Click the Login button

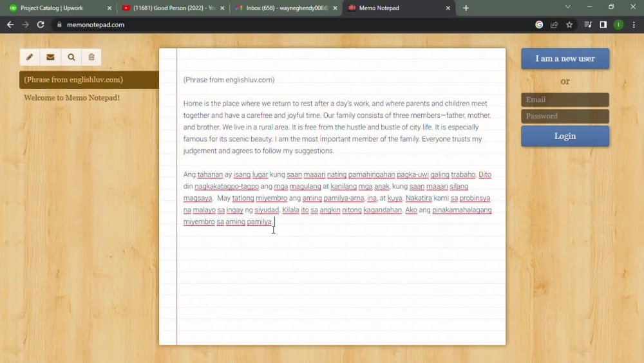[x=565, y=136]
